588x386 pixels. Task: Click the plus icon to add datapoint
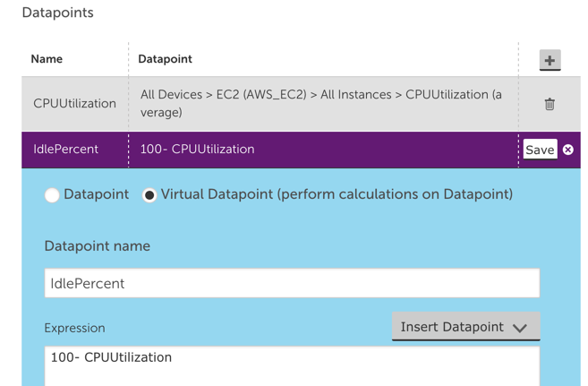pos(550,60)
